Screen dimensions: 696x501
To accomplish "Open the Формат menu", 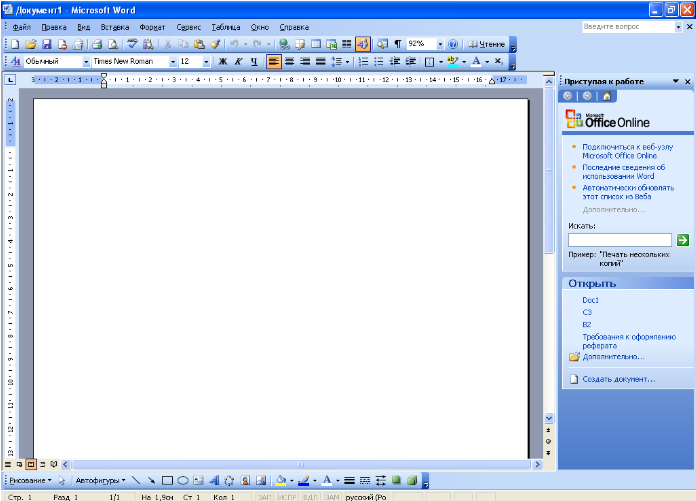I will point(152,27).
